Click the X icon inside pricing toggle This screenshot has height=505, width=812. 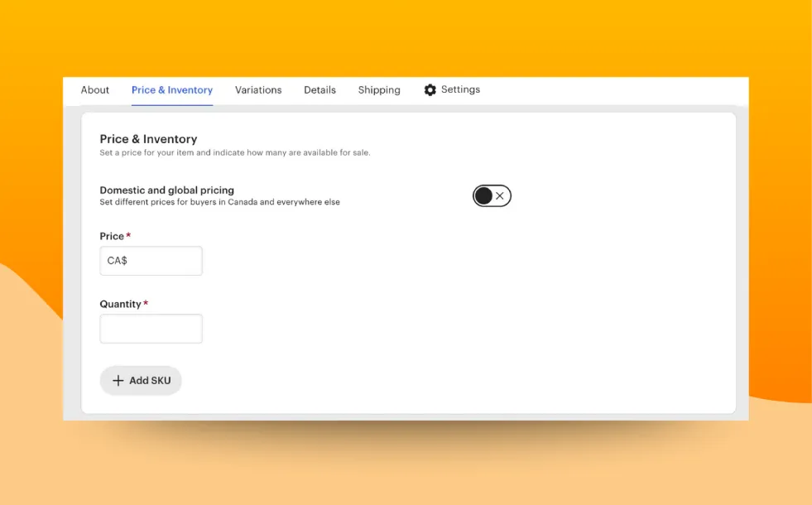(x=500, y=196)
